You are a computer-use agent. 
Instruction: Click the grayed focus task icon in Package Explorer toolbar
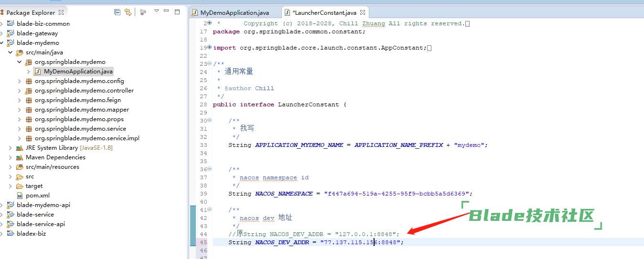[x=143, y=12]
